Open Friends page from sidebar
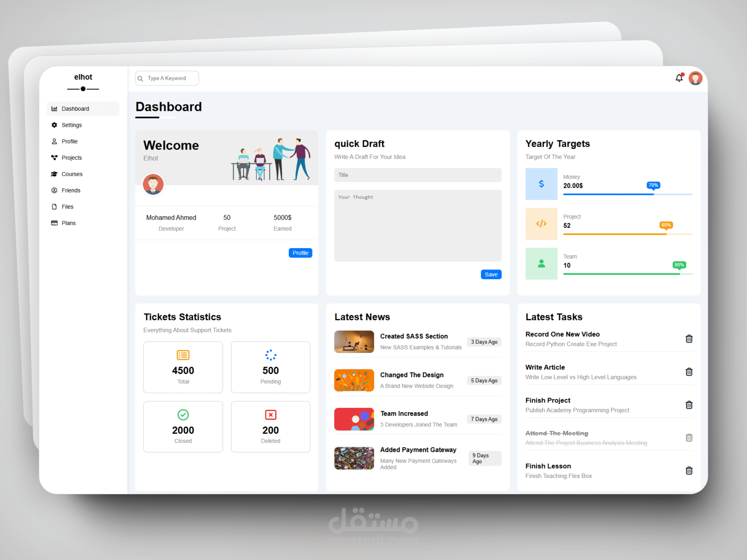The image size is (747, 560). [71, 190]
